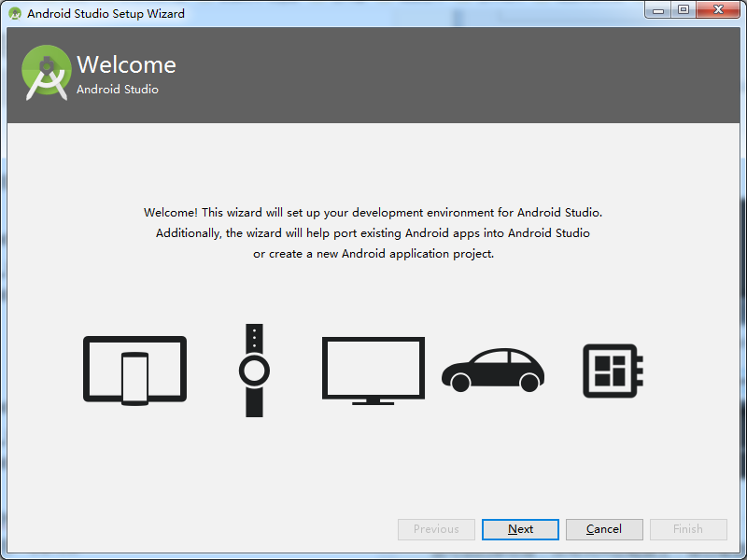This screenshot has width=747, height=560.
Task: Click the 'Android Studio' subtitle in header
Action: tap(118, 89)
